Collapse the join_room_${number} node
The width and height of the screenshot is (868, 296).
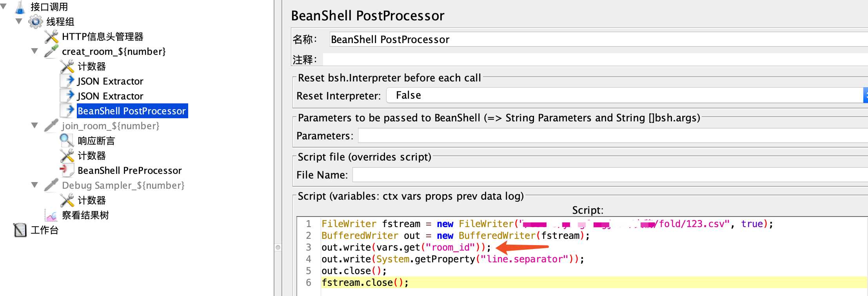pyautogui.click(x=35, y=125)
